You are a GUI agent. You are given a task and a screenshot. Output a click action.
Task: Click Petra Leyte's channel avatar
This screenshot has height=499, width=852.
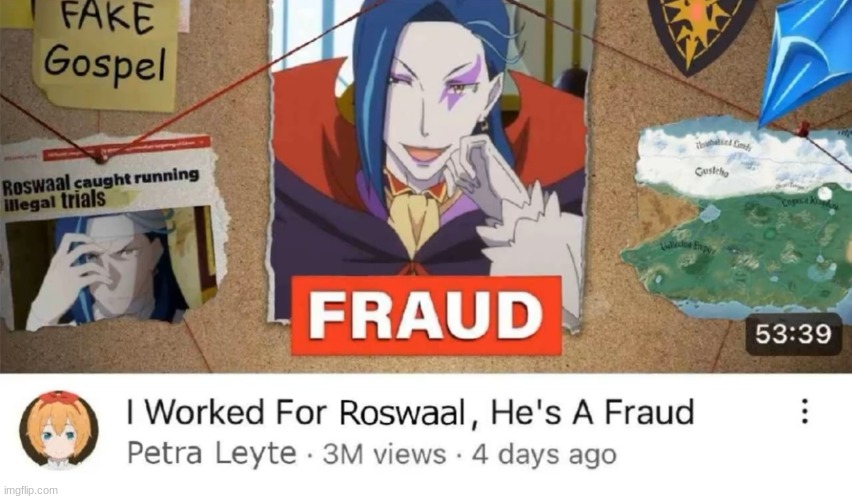pyautogui.click(x=59, y=431)
